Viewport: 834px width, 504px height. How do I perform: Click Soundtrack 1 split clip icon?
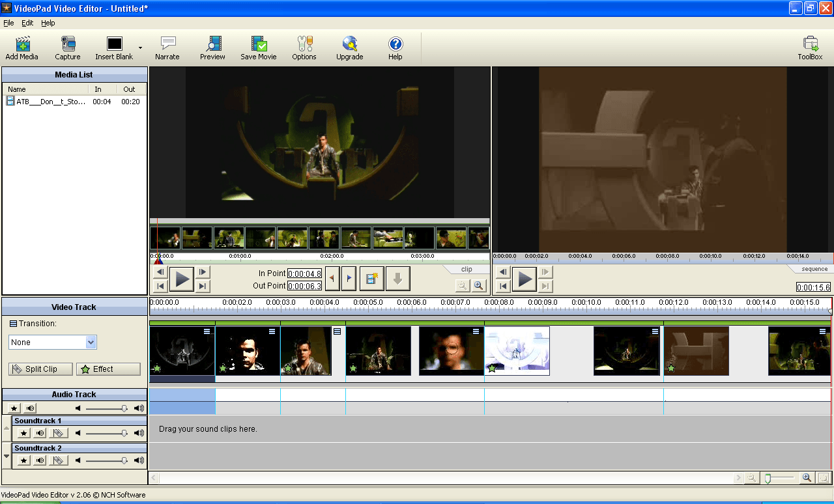[58, 433]
